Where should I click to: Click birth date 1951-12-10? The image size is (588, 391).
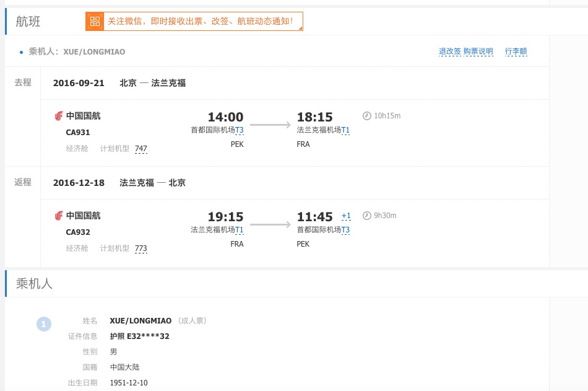click(129, 383)
